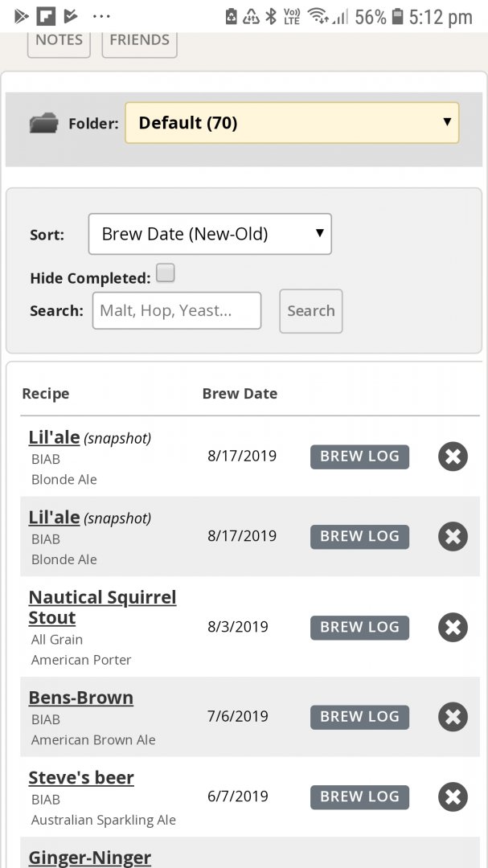
Task: Switch to the FRIENDS tab
Action: click(x=140, y=42)
